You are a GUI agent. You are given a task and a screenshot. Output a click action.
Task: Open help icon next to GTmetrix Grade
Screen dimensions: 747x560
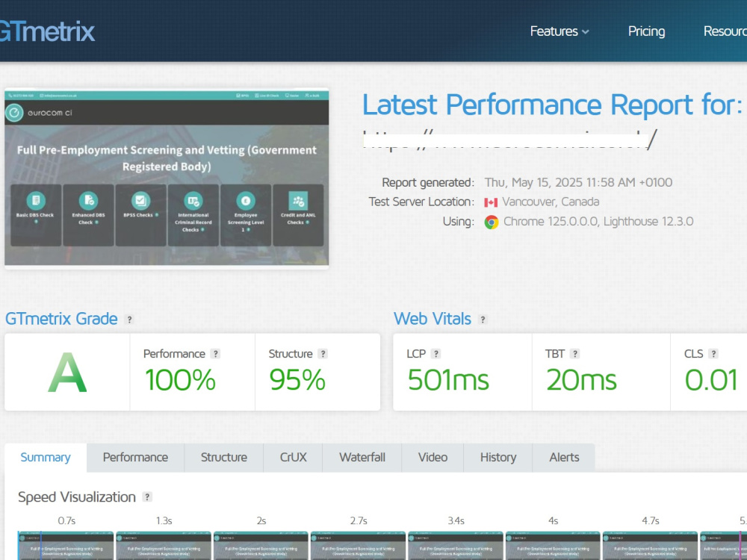[x=129, y=320]
